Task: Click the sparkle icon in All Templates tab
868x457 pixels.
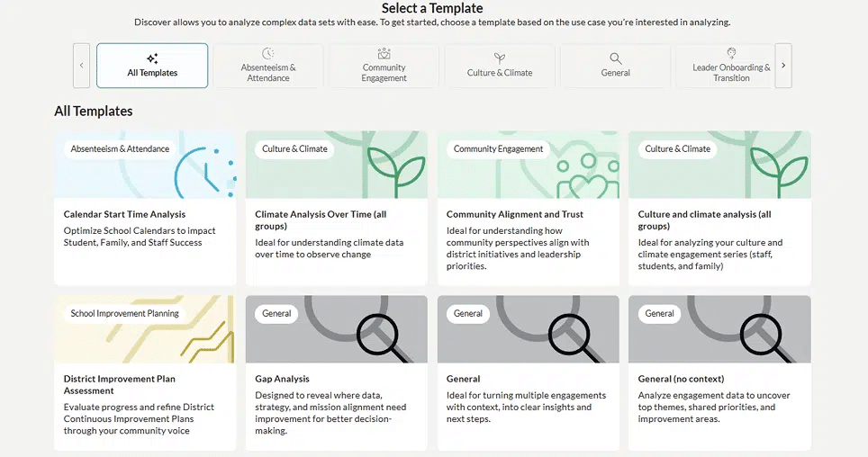Action: pyautogui.click(x=152, y=58)
